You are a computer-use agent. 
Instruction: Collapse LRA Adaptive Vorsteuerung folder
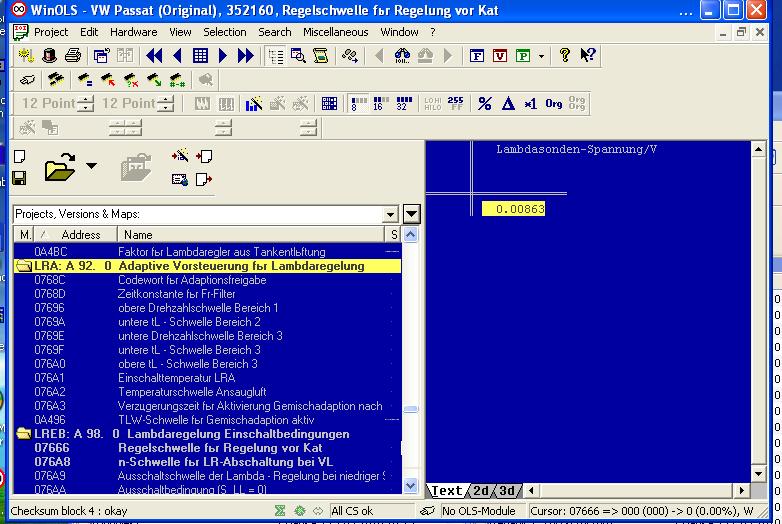[x=23, y=266]
